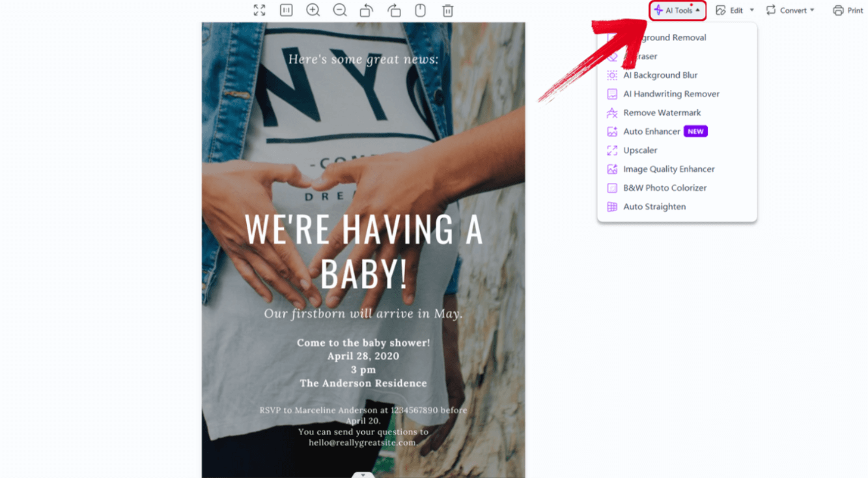Zoom in using the magnifier plus icon

[x=313, y=10]
